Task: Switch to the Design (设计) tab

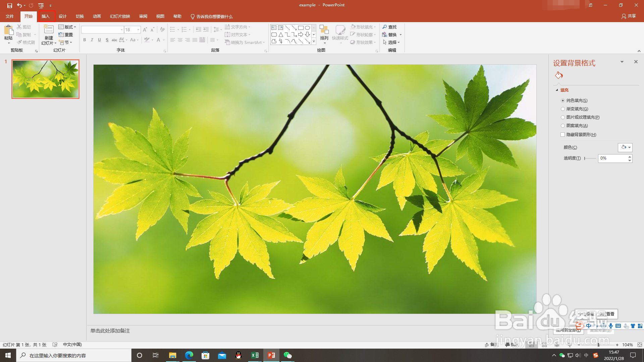Action: click(62, 16)
